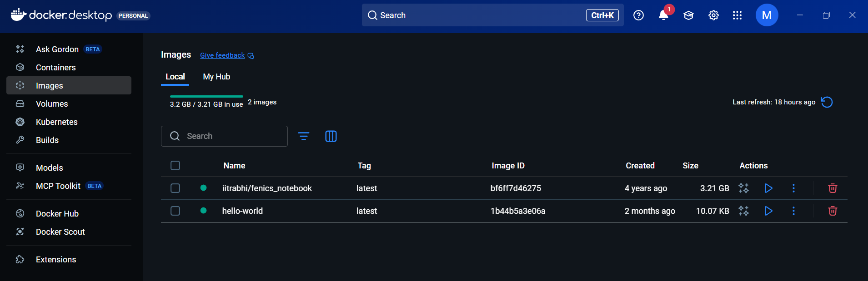Click the PERSONAL plan badge

click(x=133, y=15)
